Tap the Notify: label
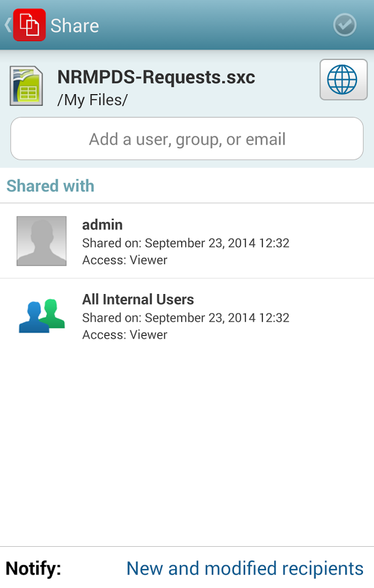 pos(33,568)
